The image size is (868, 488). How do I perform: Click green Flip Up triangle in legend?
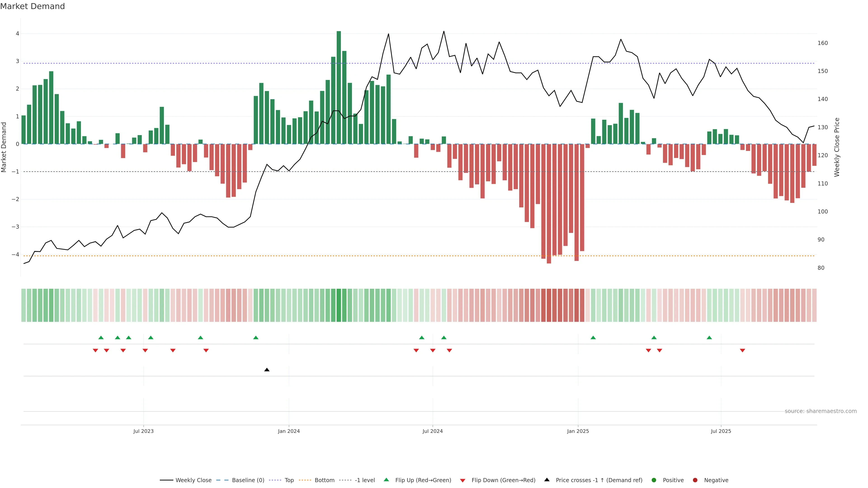tap(387, 480)
